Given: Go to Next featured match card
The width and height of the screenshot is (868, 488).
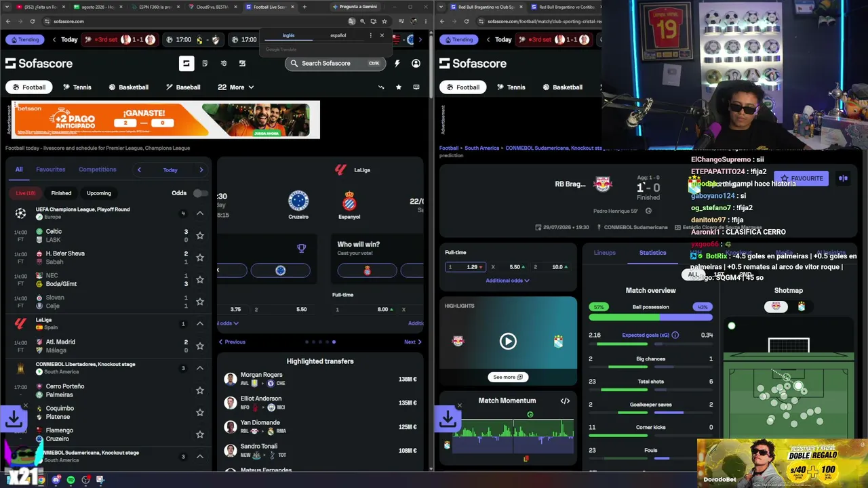Looking at the screenshot, I should pyautogui.click(x=413, y=342).
